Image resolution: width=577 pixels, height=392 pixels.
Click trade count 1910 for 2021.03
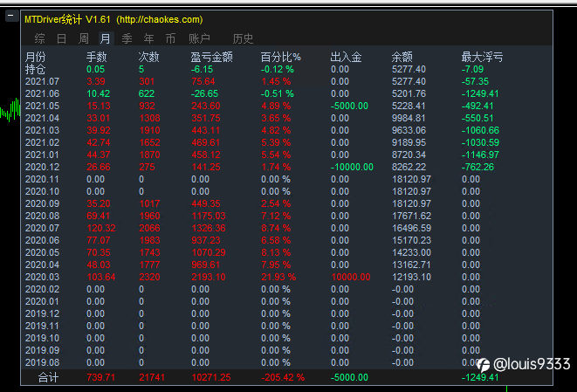click(149, 130)
